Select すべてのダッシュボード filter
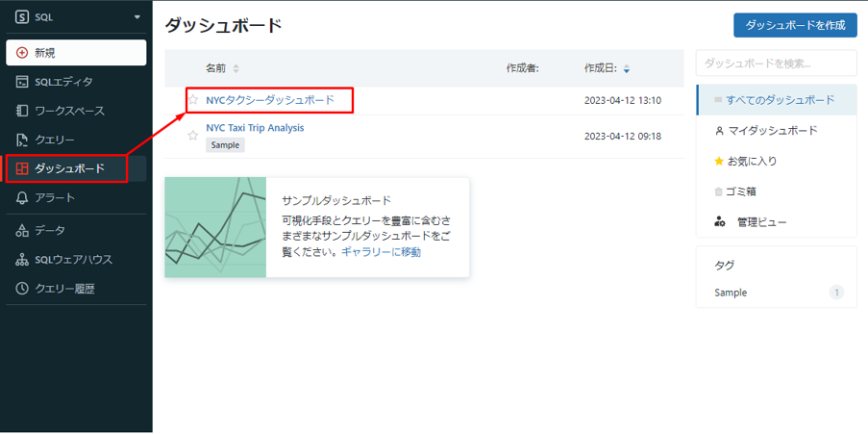The width and height of the screenshot is (868, 434). pyautogui.click(x=777, y=100)
